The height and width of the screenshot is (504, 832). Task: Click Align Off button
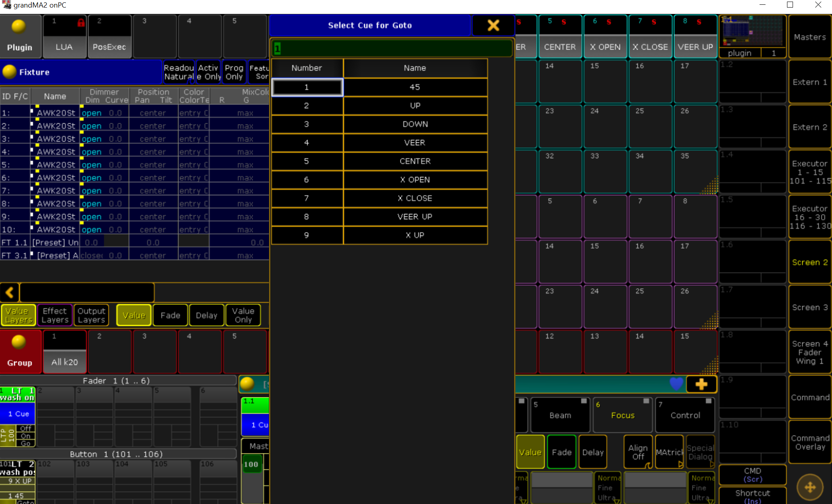point(638,452)
